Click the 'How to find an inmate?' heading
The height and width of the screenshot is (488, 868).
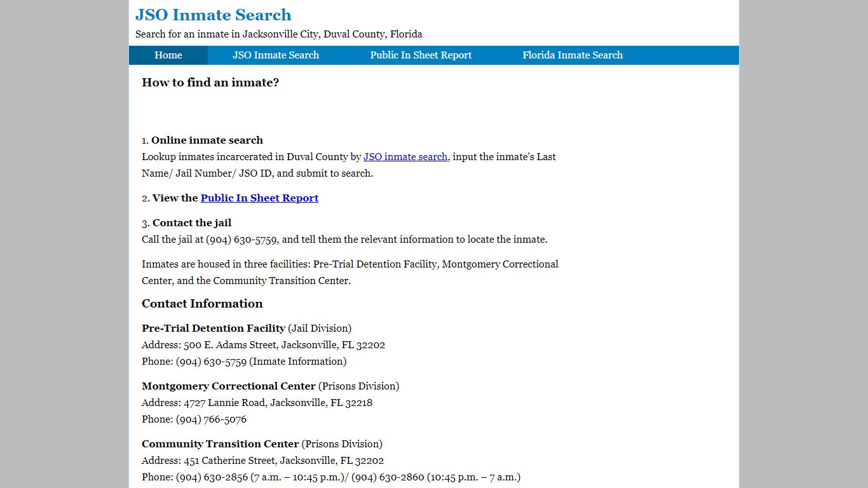[x=210, y=82]
